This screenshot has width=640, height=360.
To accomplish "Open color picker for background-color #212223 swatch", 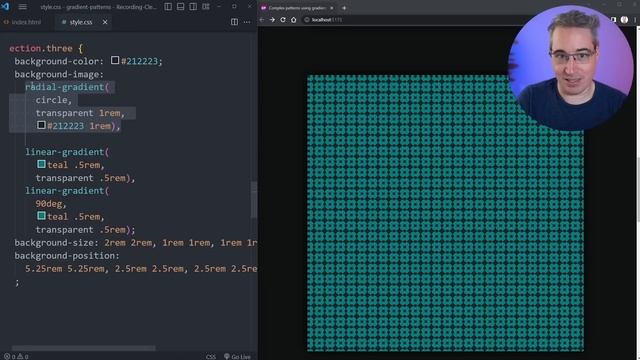I will point(115,60).
